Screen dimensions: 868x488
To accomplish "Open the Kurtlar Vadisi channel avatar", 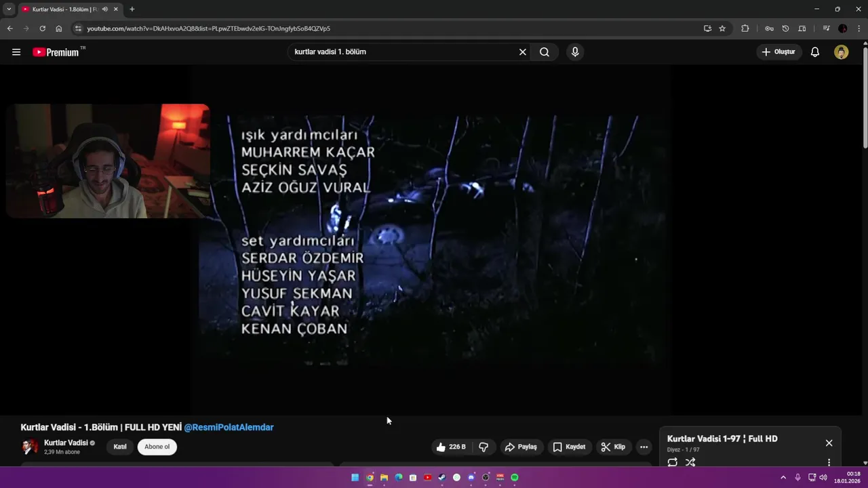I will (30, 447).
